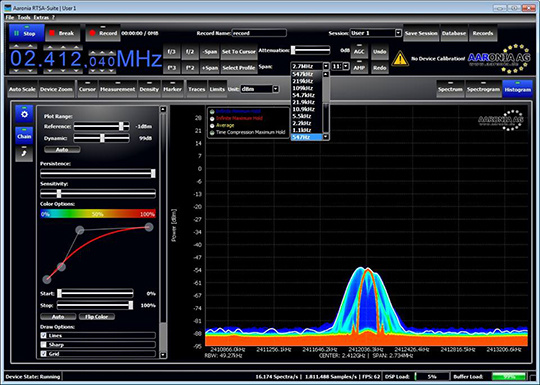Open the settings gear panel tab
540x385 pixels.
click(x=24, y=114)
